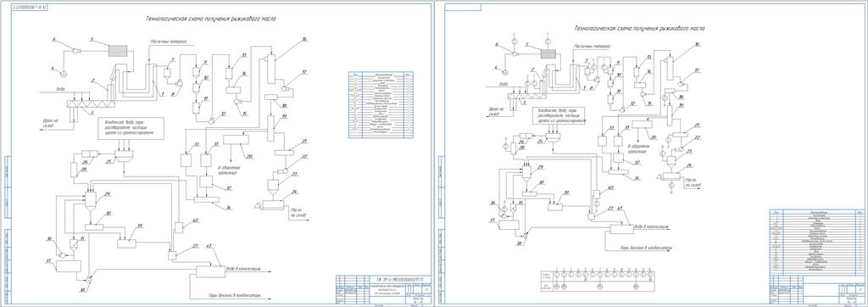Select tank 41 on the first sheet
The width and height of the screenshot is (868, 307).
point(210,271)
